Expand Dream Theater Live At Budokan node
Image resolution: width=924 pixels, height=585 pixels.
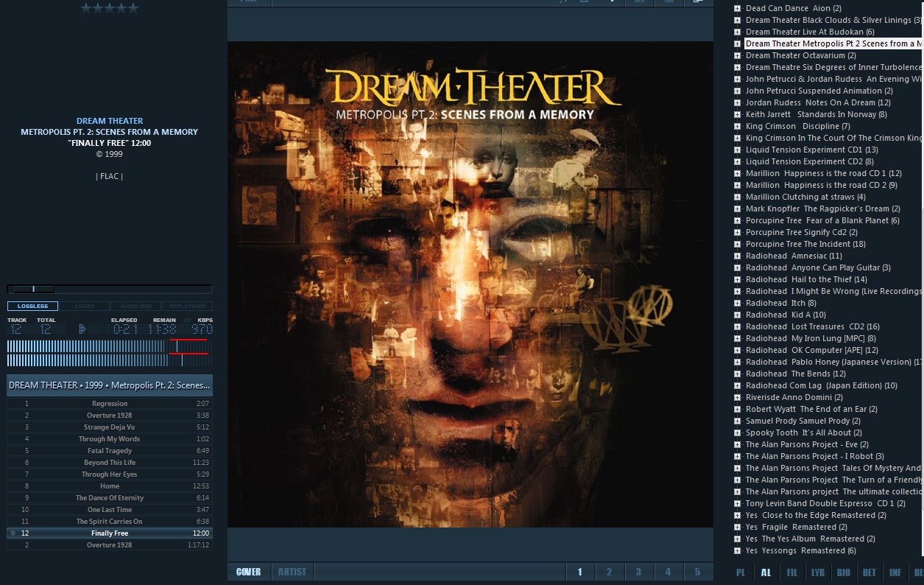coord(737,32)
